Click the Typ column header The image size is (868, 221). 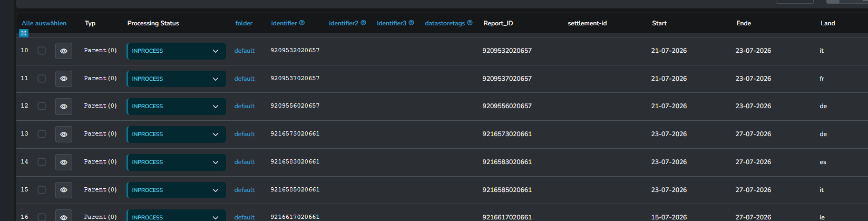click(90, 23)
